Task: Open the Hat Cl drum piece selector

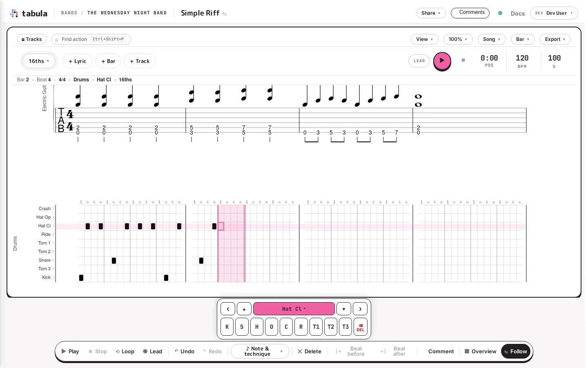Action: pos(294,309)
